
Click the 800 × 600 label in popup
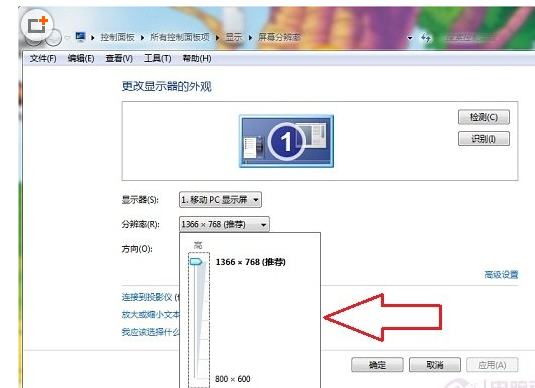pyautogui.click(x=233, y=379)
